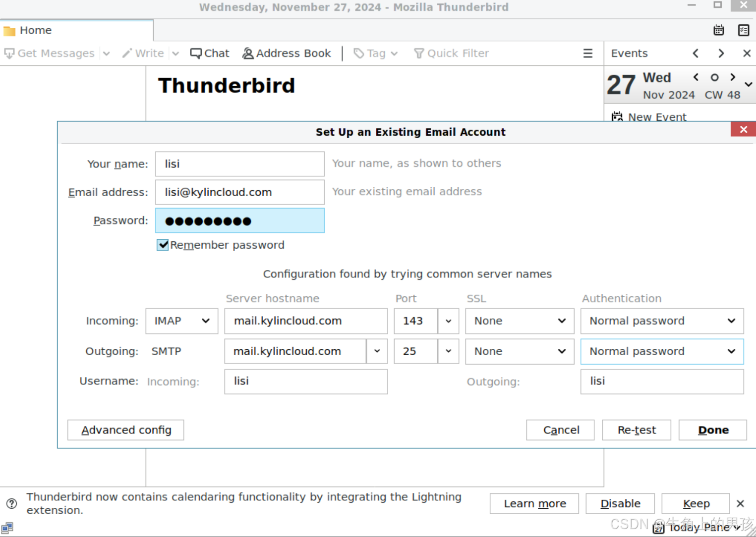756x537 pixels.
Task: Toggle Remember password checkbox
Action: click(163, 245)
